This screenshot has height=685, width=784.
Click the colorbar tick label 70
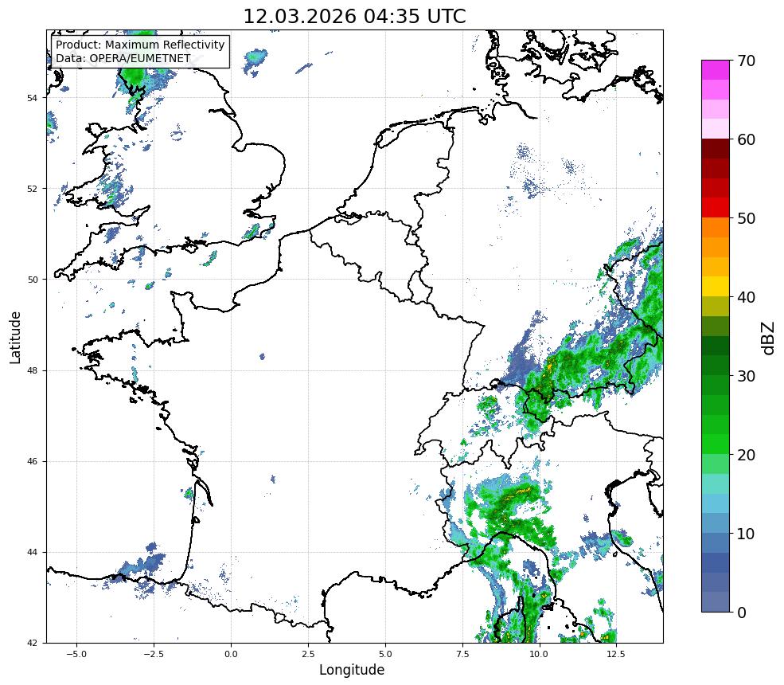click(746, 61)
